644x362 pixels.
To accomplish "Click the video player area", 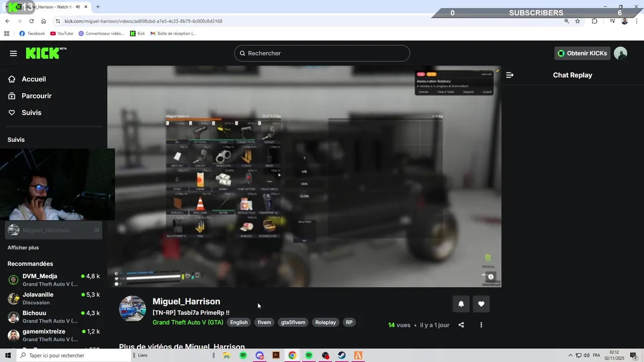I will (x=304, y=176).
